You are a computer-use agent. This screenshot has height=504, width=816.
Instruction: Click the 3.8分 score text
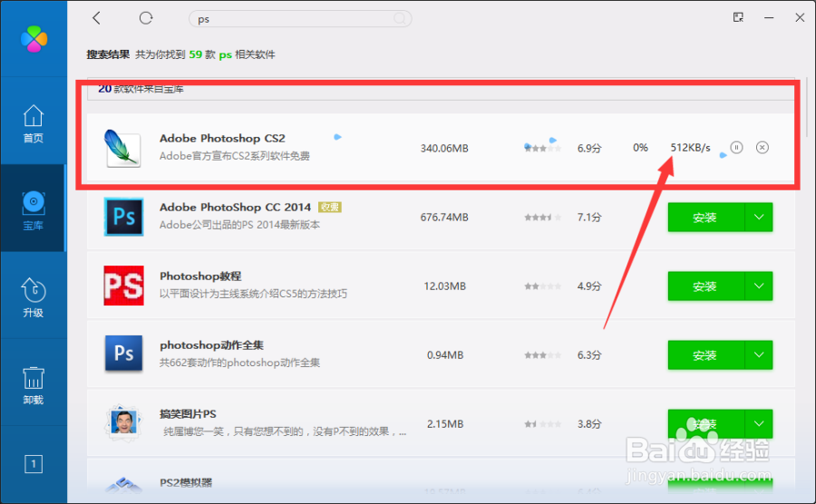coord(589,424)
